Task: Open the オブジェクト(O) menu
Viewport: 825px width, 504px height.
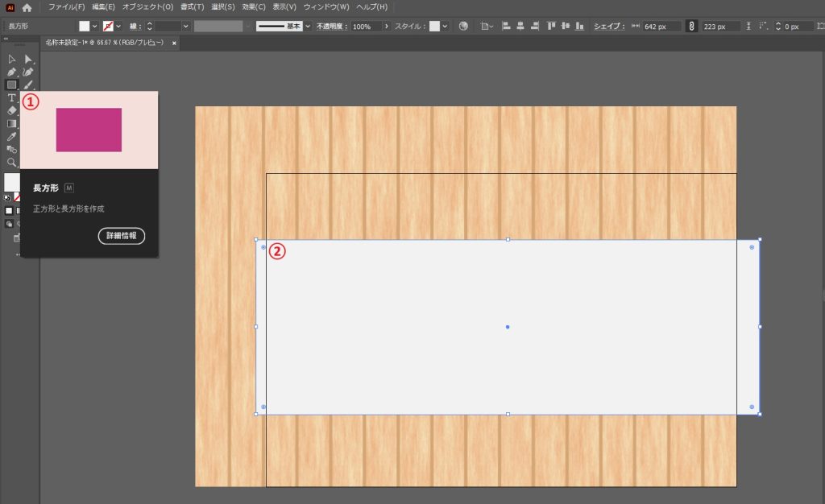Action: click(147, 7)
